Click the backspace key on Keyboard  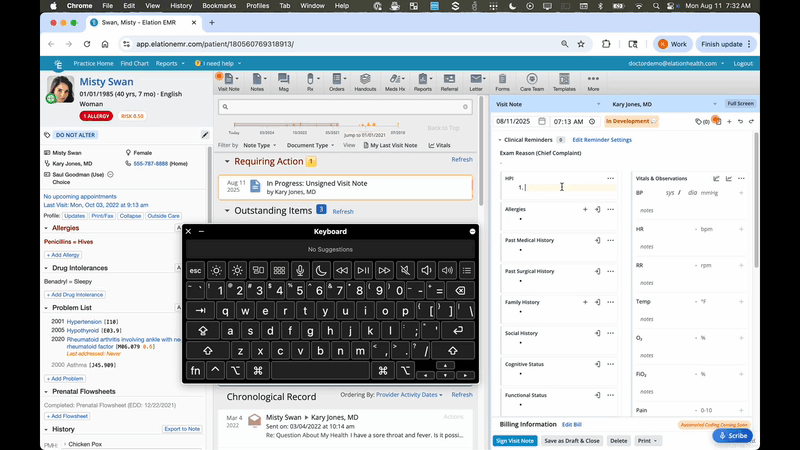460,291
